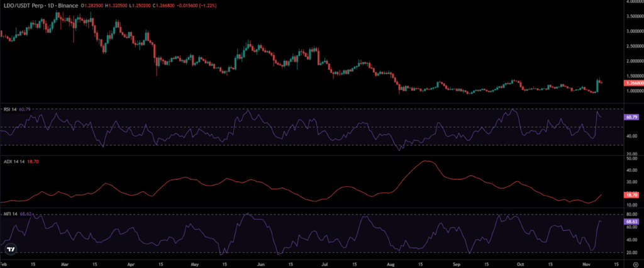Image resolution: width=644 pixels, height=268 pixels.
Task: Click the May label on the time axis
Action: pyautogui.click(x=195, y=264)
